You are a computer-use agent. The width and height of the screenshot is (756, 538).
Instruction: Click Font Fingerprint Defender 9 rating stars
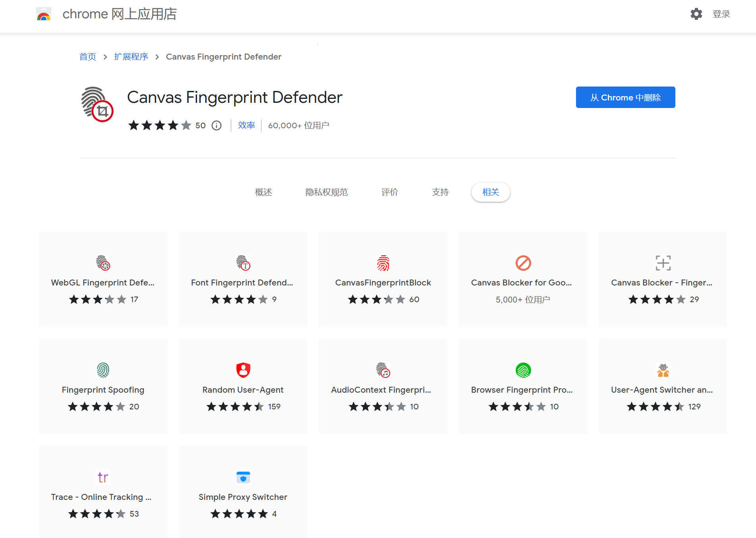pyautogui.click(x=239, y=299)
